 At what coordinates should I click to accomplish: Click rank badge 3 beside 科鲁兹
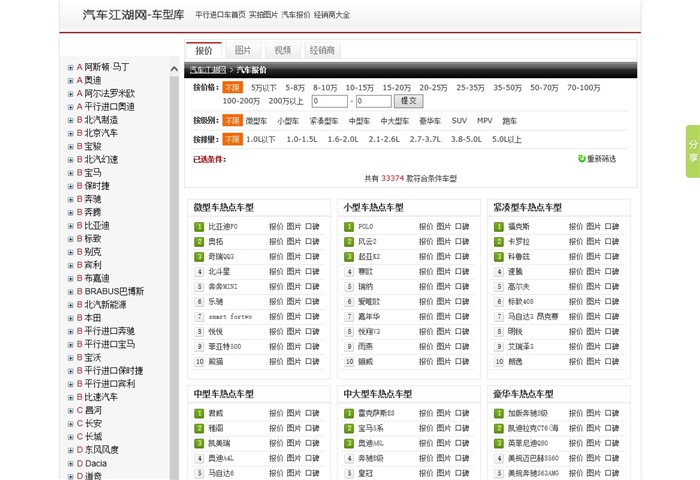click(499, 257)
